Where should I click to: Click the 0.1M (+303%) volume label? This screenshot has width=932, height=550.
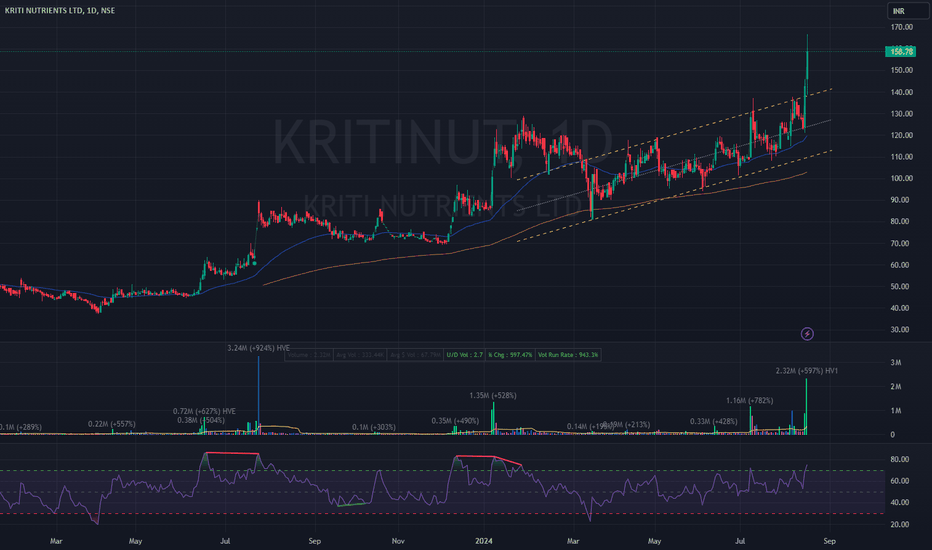374,427
